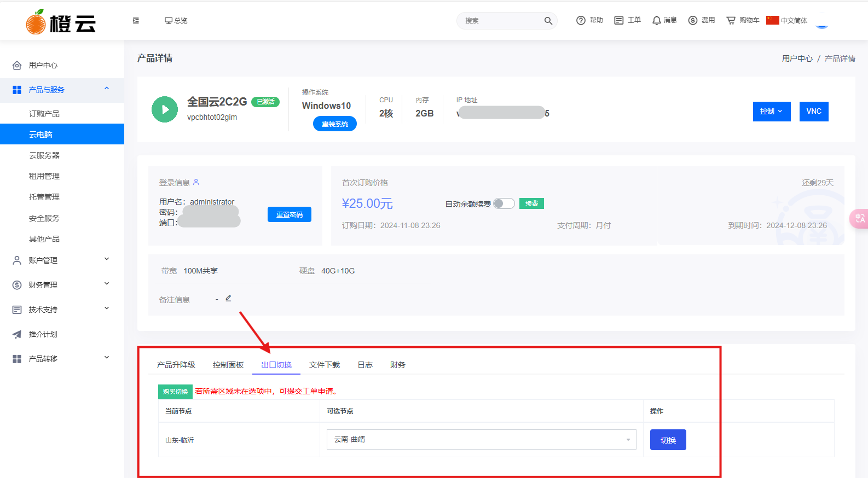Click the 重装系统 button
Screen dimensions: 868x478
[334, 124]
